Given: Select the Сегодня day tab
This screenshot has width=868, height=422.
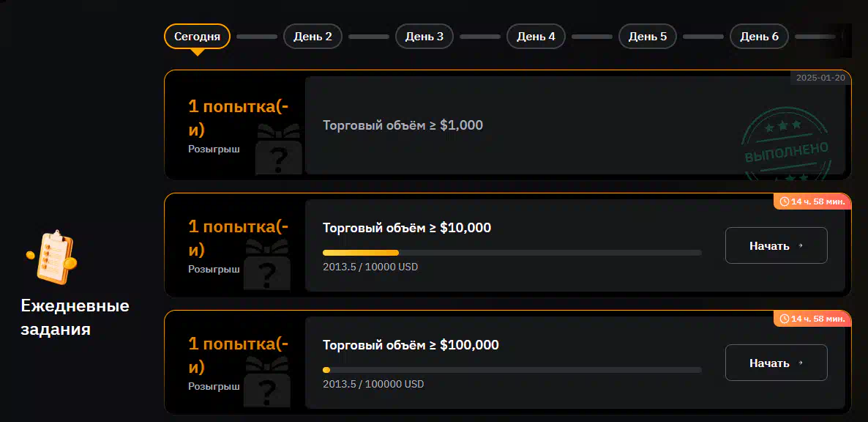Looking at the screenshot, I should click(197, 37).
